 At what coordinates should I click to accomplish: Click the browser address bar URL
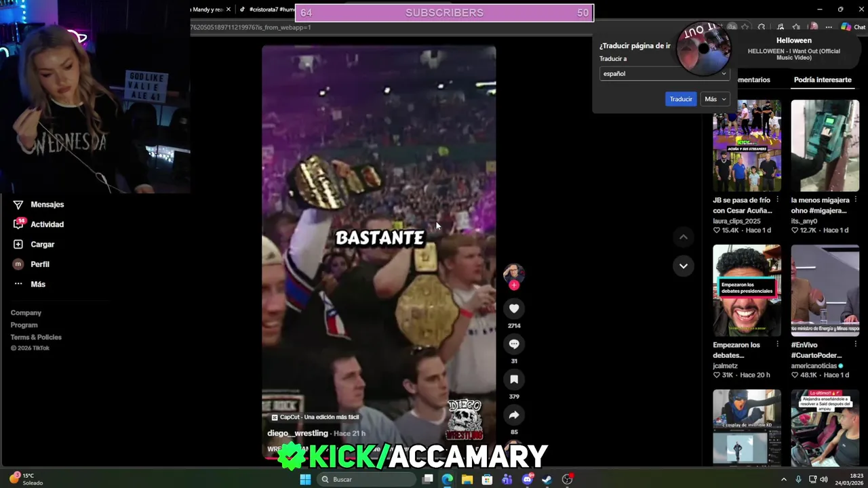(251, 27)
